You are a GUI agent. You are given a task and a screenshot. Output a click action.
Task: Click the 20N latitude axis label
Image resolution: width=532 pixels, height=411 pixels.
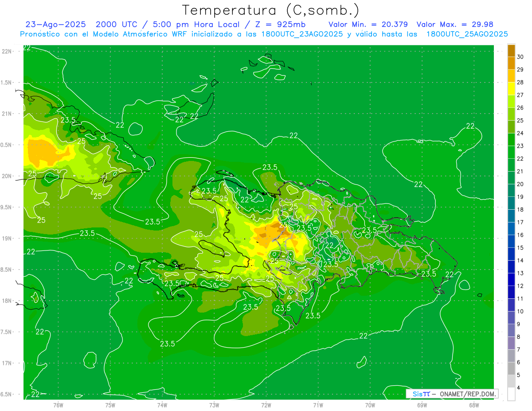coord(7,176)
